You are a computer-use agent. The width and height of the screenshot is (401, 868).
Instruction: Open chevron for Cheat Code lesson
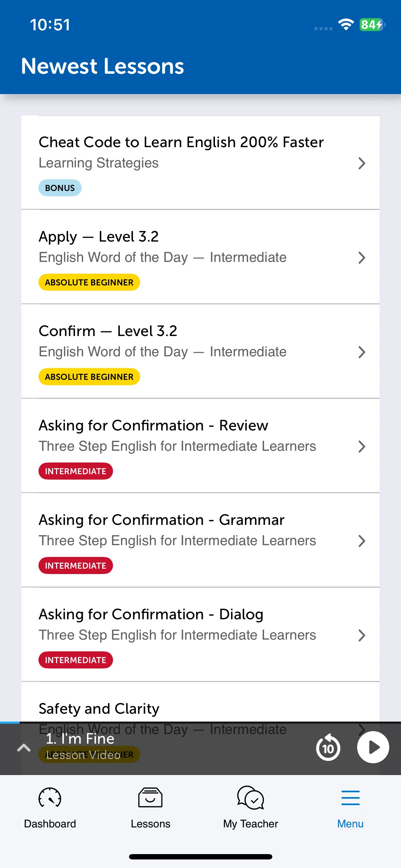point(361,163)
